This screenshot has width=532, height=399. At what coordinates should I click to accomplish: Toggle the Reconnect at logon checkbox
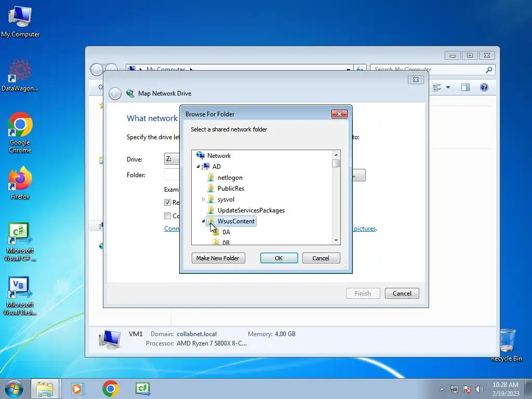tap(167, 203)
